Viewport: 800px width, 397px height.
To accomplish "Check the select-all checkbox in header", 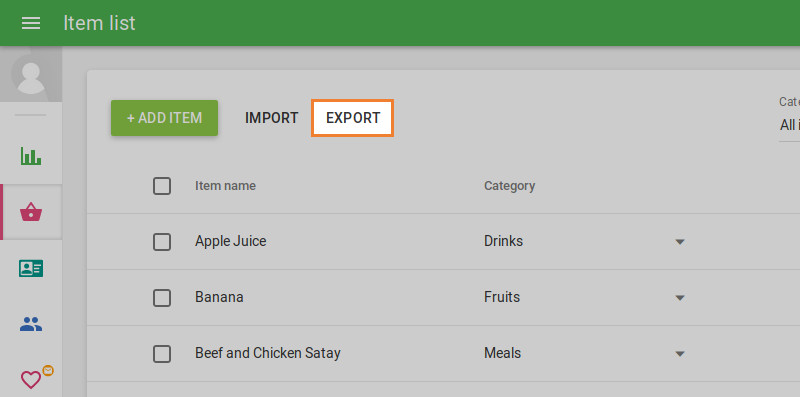I will point(162,186).
